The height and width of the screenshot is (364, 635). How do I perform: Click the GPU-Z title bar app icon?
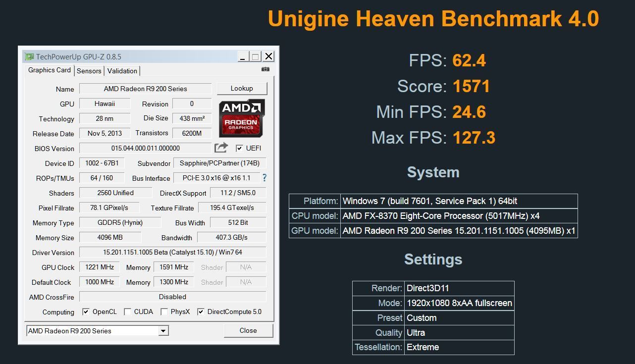pos(29,57)
